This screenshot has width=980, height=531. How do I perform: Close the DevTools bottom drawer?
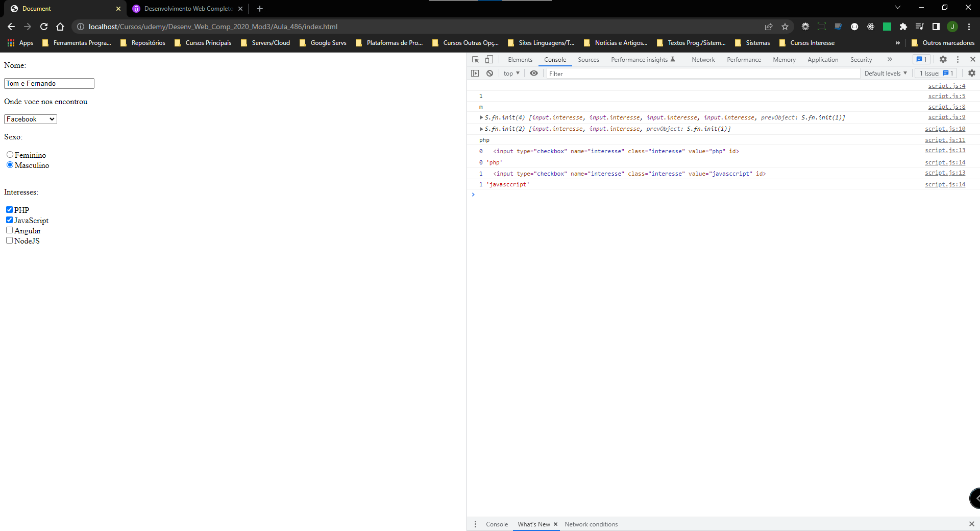click(x=972, y=524)
